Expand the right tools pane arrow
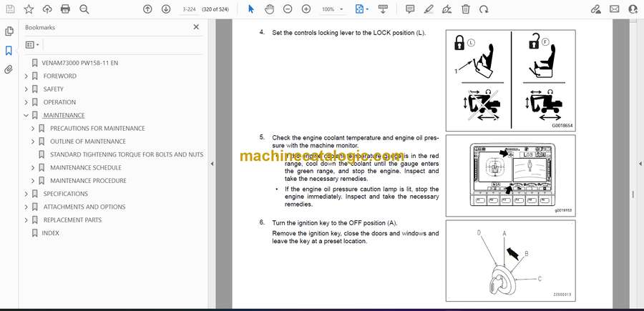The height and width of the screenshot is (311, 644). coord(640,164)
